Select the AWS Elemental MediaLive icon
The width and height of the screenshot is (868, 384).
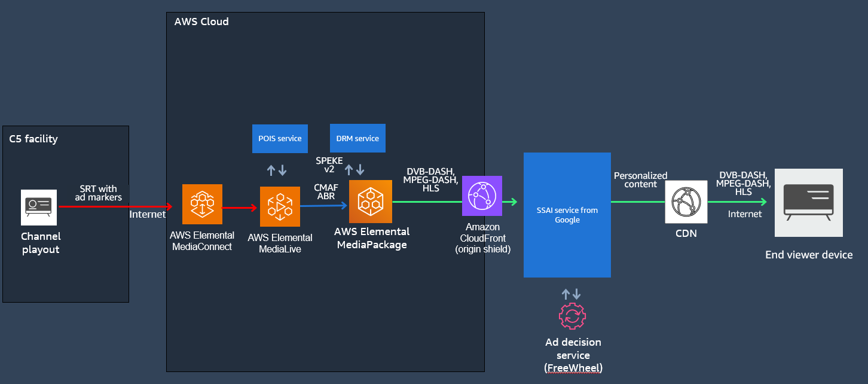pos(280,206)
